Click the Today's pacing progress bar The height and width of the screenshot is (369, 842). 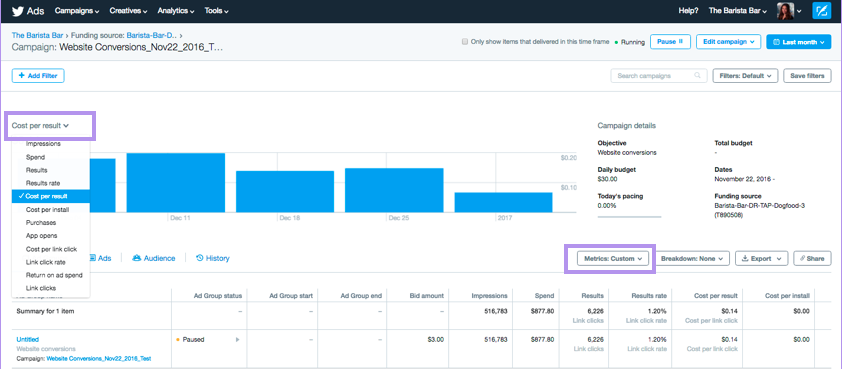[629, 217]
